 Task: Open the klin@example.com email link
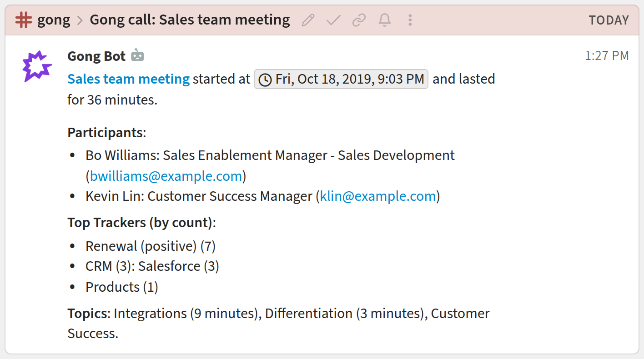(x=378, y=196)
